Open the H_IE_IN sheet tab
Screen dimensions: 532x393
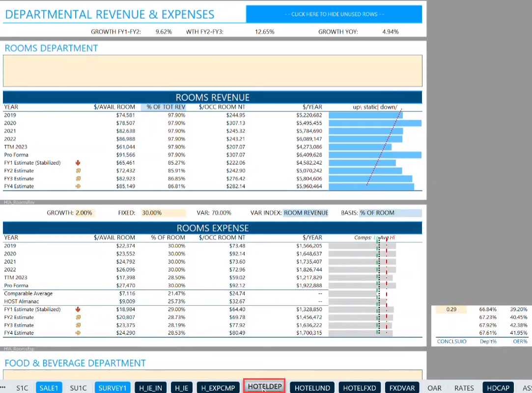click(x=151, y=388)
